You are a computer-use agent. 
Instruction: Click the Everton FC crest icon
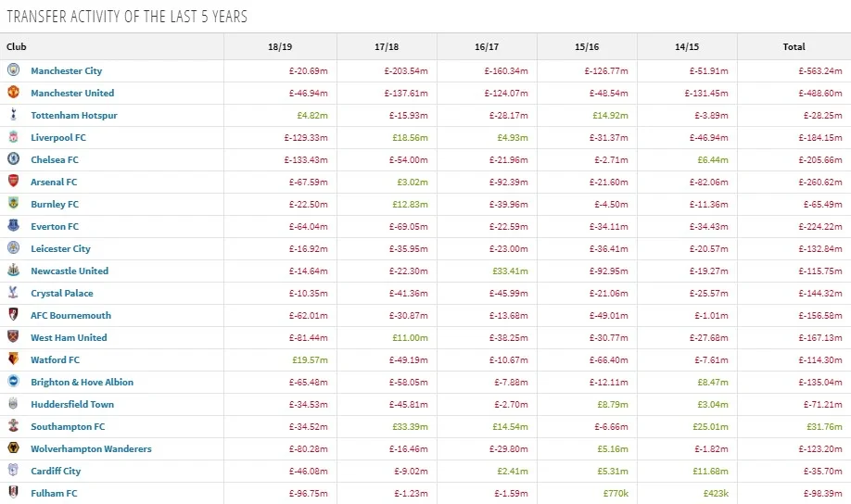coord(13,226)
